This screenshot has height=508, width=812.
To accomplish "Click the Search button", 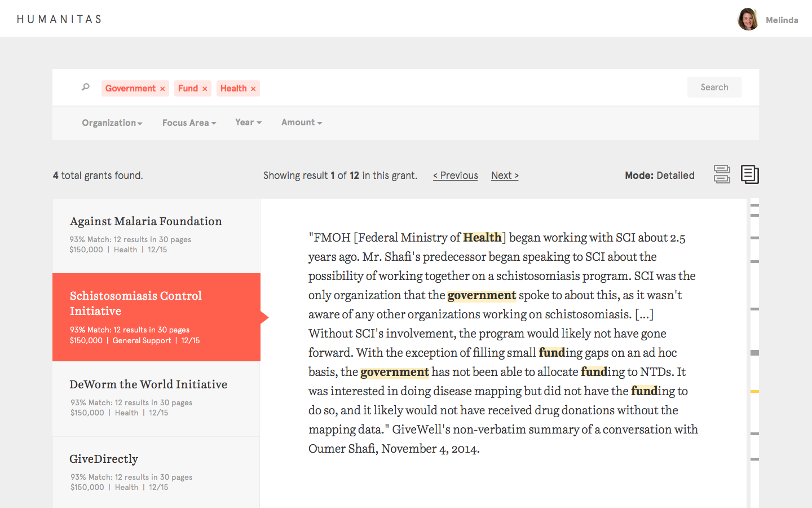I will coord(714,87).
